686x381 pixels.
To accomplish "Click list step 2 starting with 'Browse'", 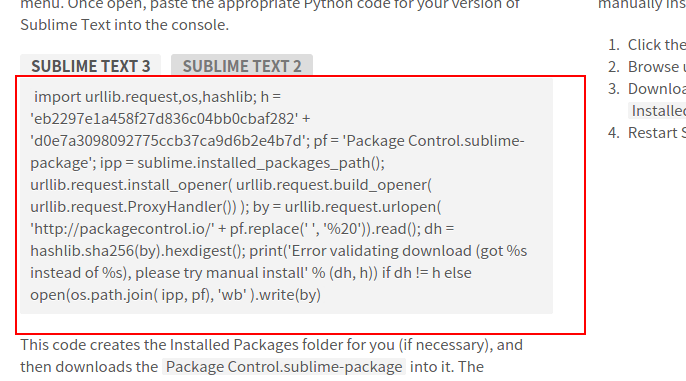I will (x=647, y=66).
